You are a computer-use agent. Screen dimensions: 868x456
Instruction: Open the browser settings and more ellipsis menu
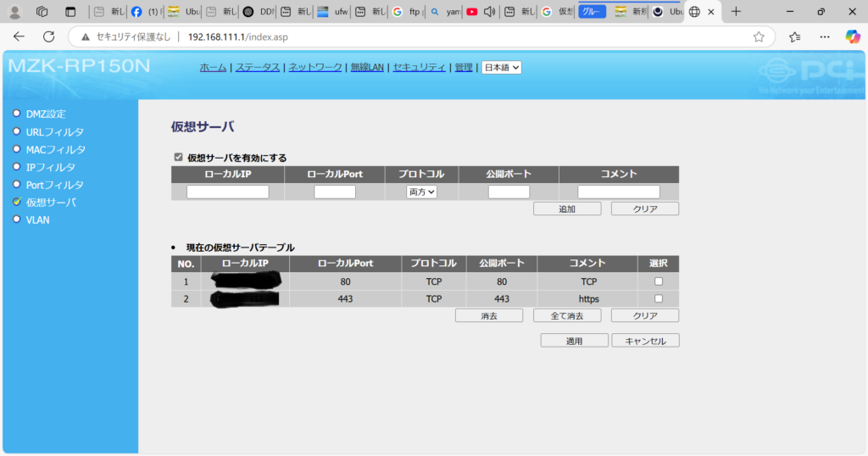(x=824, y=37)
